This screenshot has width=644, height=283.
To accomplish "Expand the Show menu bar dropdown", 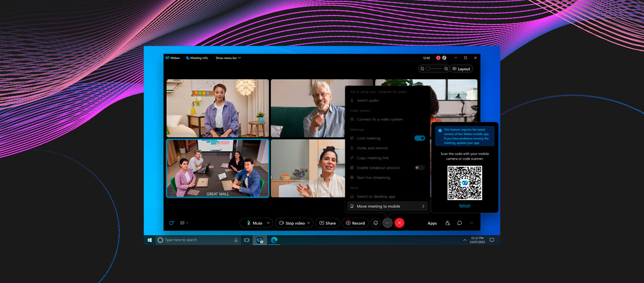I will pyautogui.click(x=228, y=58).
